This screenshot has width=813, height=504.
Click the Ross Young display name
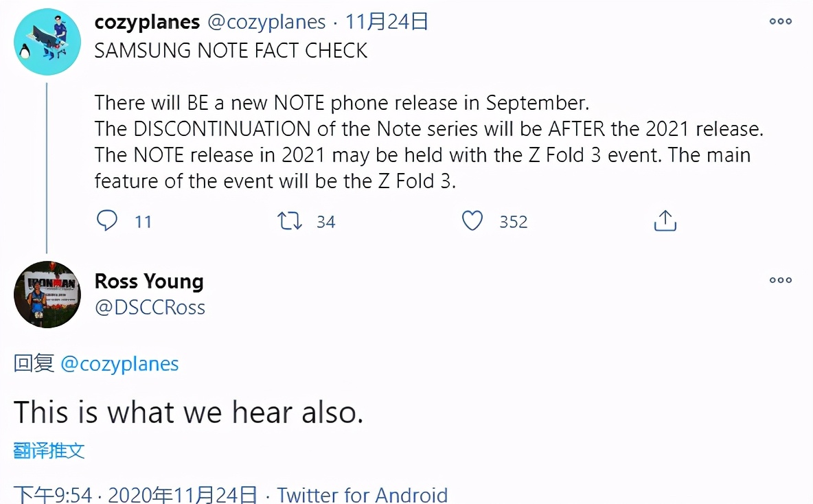149,281
